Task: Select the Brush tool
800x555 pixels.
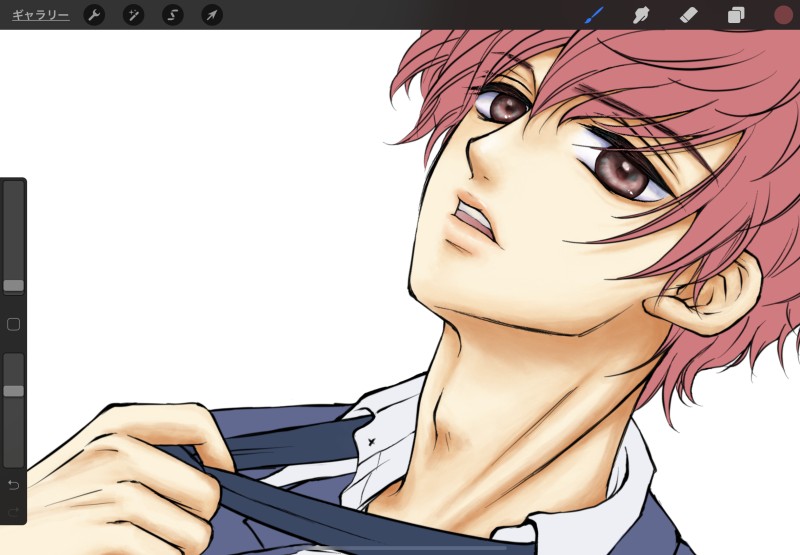Action: (x=594, y=15)
